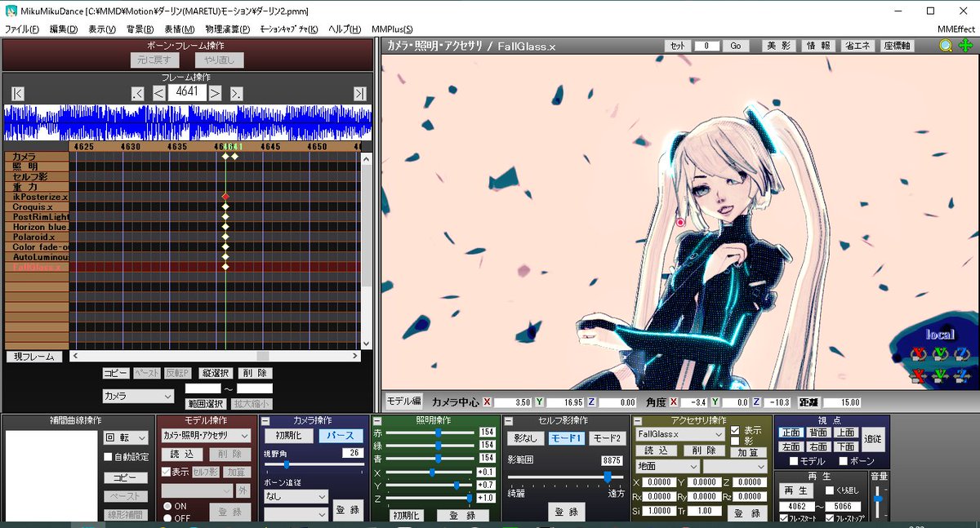The image size is (980, 528).
Task: Collapse the セルフ影操作 panel minus icon
Action: pyautogui.click(x=507, y=421)
